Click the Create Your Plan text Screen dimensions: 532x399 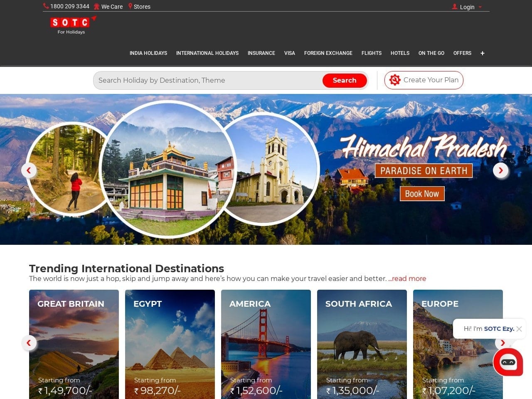pos(431,80)
